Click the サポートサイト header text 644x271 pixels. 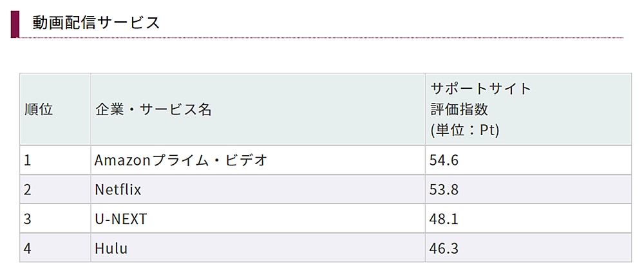click(480, 89)
